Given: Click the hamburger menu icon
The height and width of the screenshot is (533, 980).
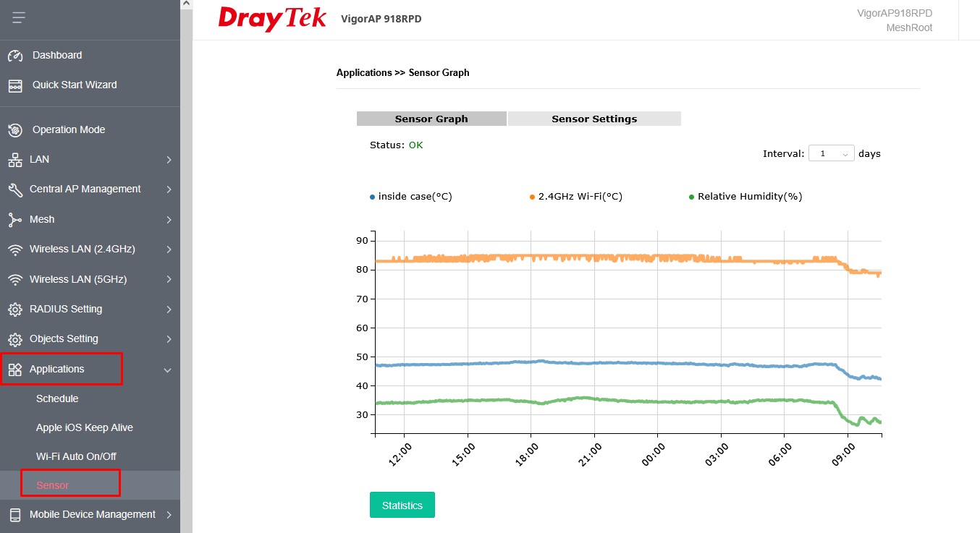Looking at the screenshot, I should (x=18, y=17).
